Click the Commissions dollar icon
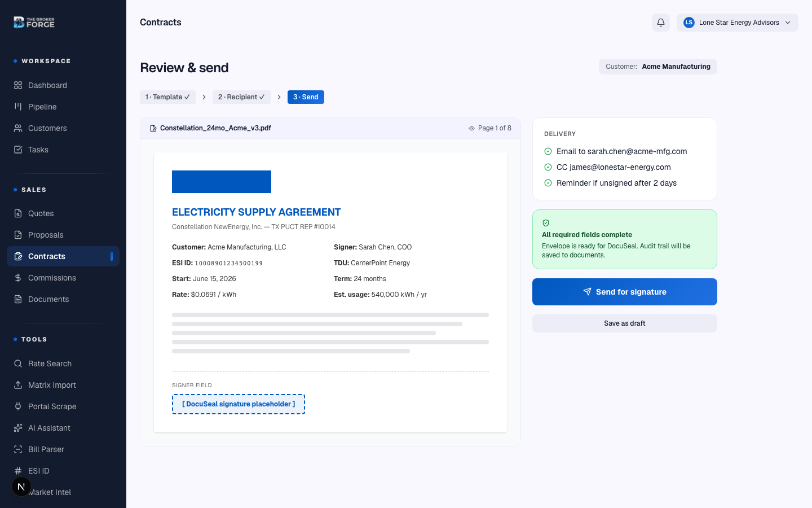The image size is (812, 508). point(18,278)
